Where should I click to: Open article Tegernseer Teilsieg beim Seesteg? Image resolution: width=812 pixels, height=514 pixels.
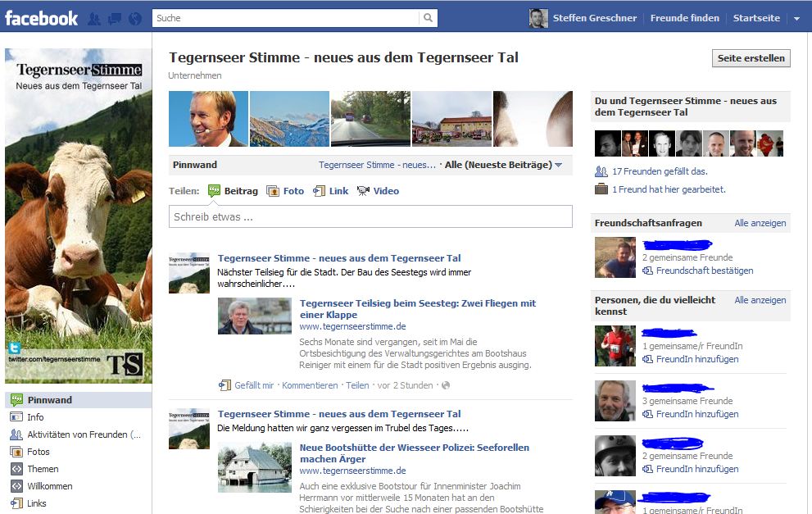coord(417,309)
